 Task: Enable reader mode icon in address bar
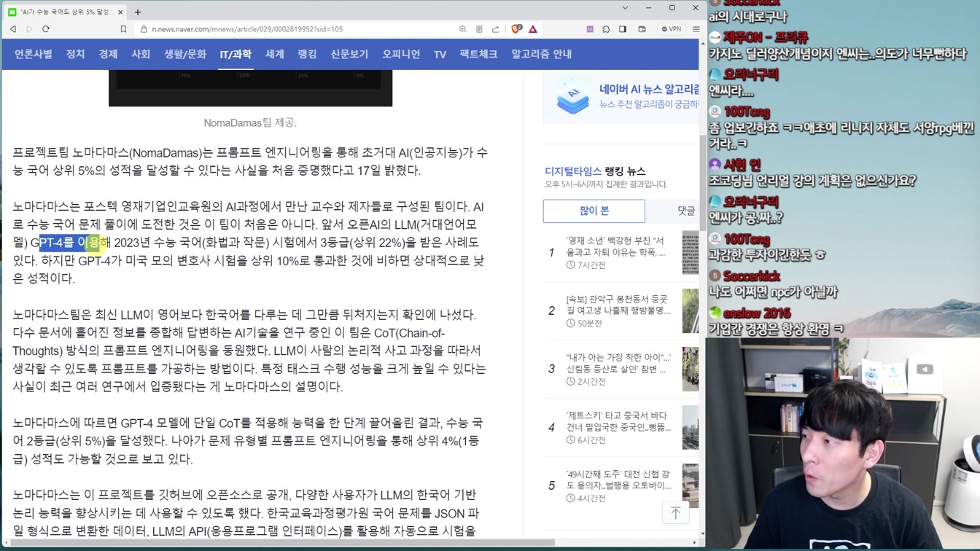pos(479,29)
